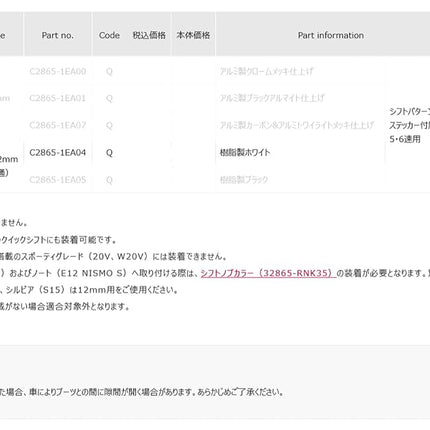Viewport: 430px width, 430px height.
Task: Click the アルミ製ブラックアルマイト仕上げ description
Action: [272, 98]
